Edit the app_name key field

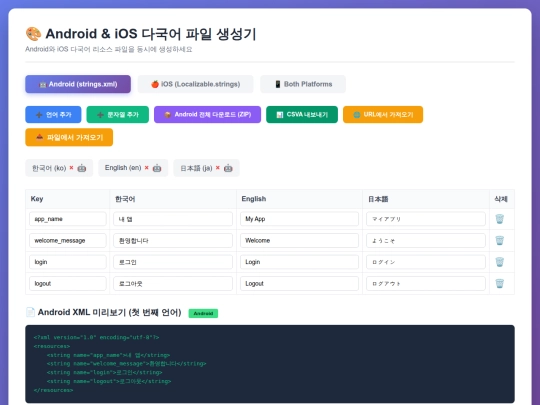68,219
